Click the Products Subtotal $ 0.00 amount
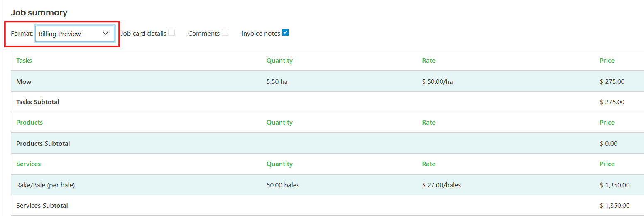Viewport: 644px width, 216px height. point(608,144)
